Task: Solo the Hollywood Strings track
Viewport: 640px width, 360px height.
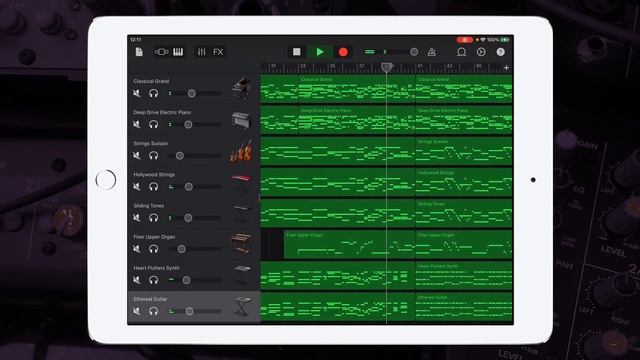Action: coord(153,187)
